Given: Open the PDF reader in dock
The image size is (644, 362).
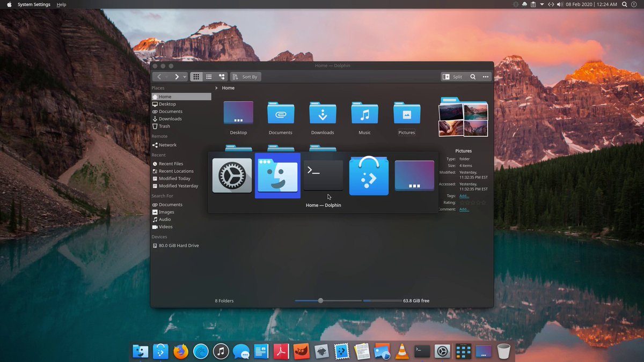Looking at the screenshot, I should click(281, 351).
